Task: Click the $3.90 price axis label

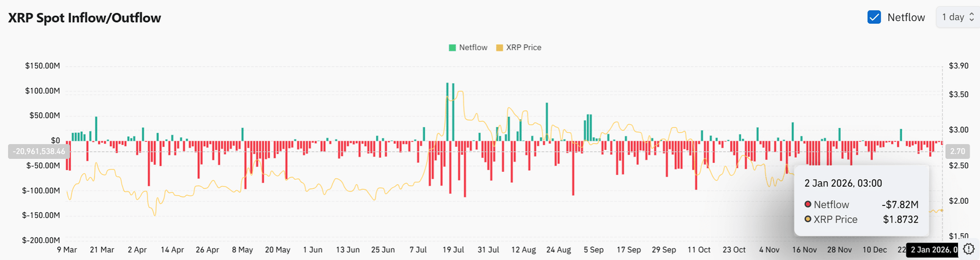Action: 959,65
